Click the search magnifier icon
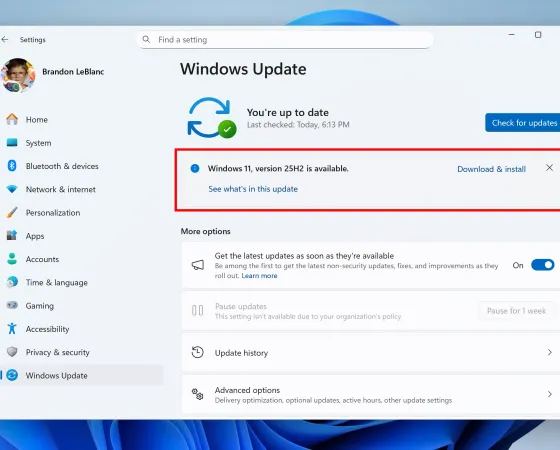Image resolution: width=560 pixels, height=450 pixels. click(146, 39)
